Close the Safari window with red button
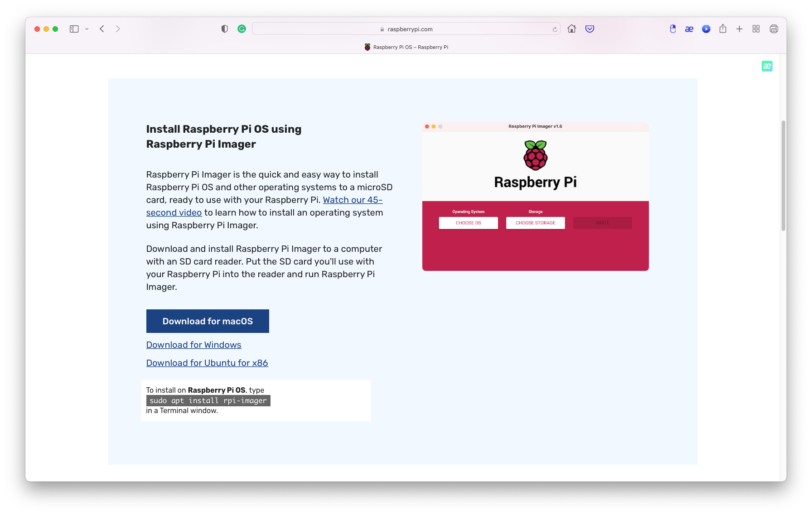812x515 pixels. coord(37,29)
